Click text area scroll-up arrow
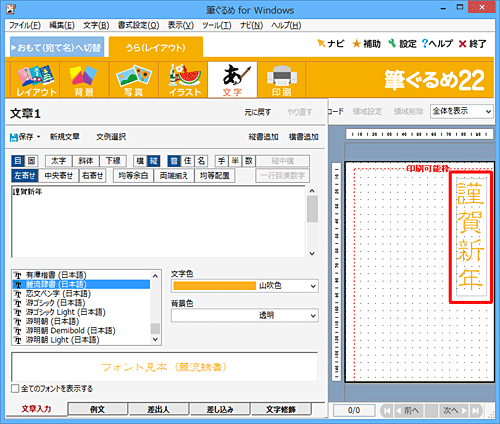Viewport: 500px width, 424px height. click(312, 191)
